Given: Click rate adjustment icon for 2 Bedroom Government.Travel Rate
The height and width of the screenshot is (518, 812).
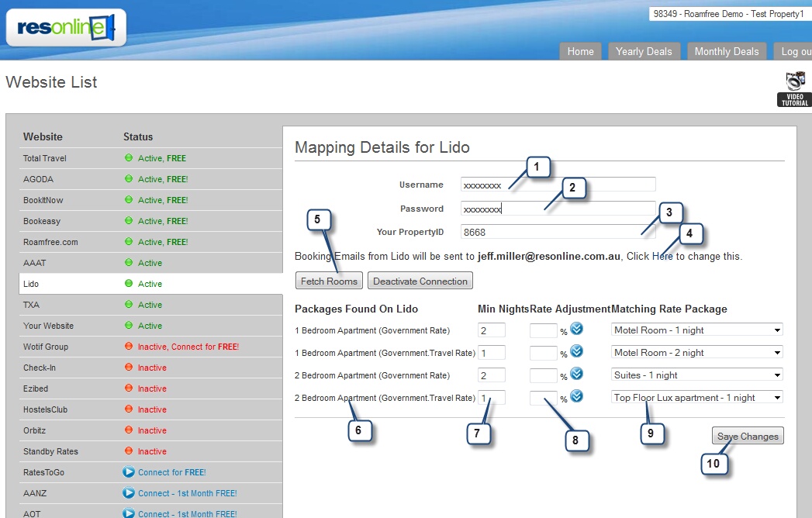Looking at the screenshot, I should (x=576, y=396).
